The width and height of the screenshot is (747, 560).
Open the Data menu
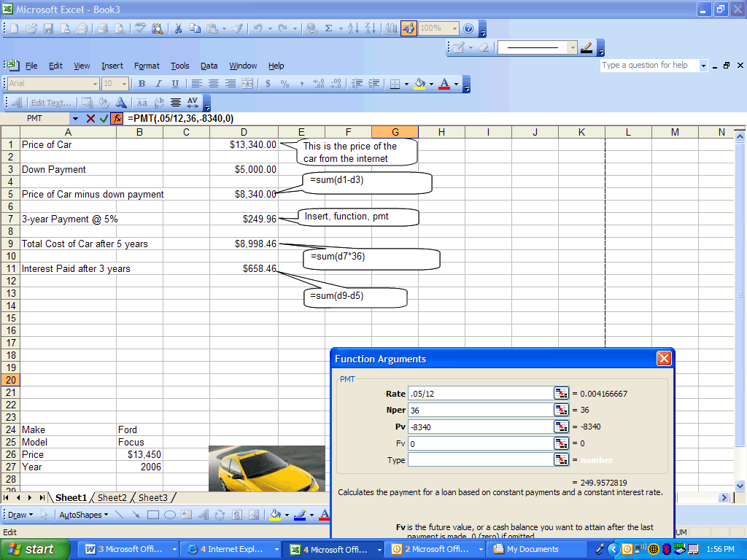click(209, 66)
